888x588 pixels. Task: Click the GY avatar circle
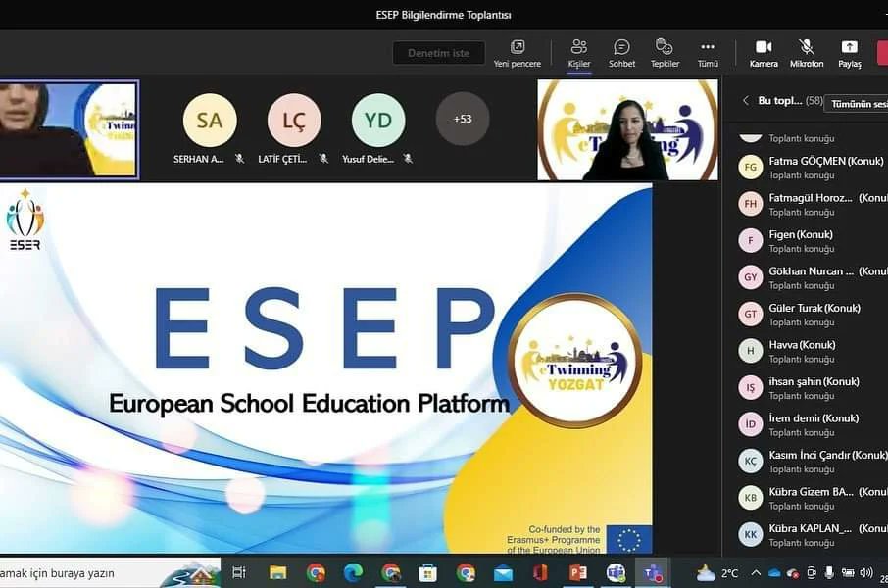(x=751, y=277)
